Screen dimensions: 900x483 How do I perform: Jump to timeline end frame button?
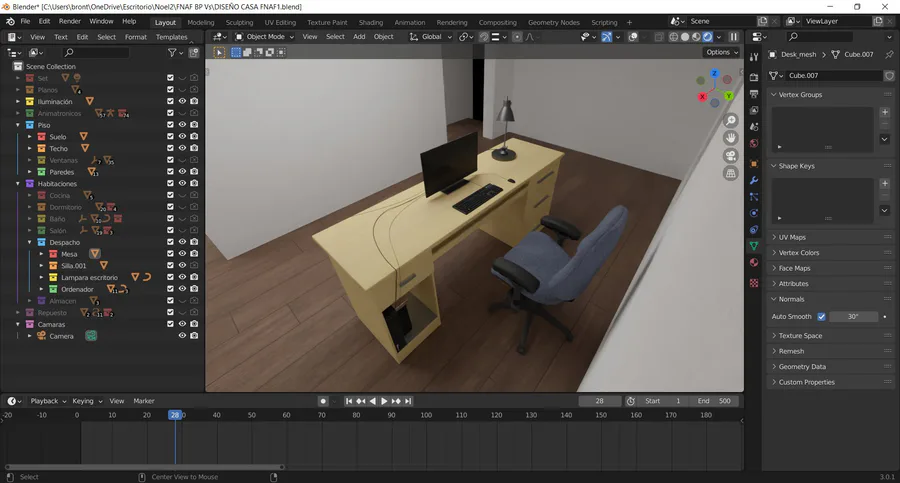(x=408, y=401)
